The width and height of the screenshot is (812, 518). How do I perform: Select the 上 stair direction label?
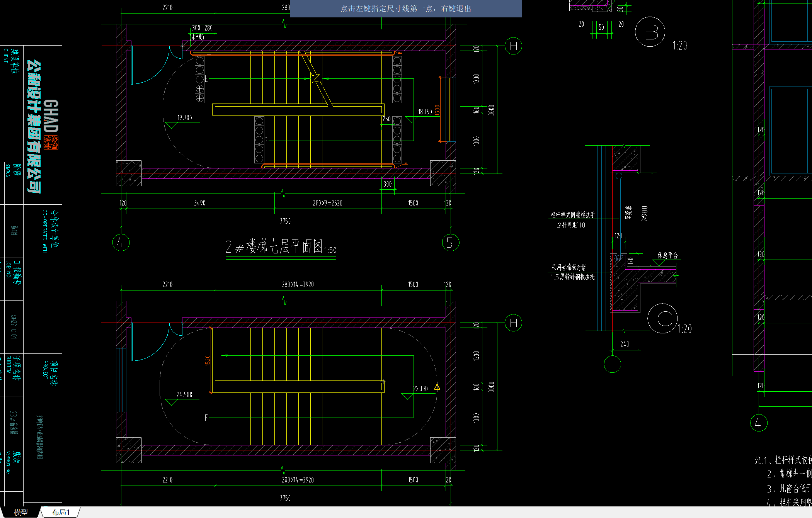(x=205, y=80)
